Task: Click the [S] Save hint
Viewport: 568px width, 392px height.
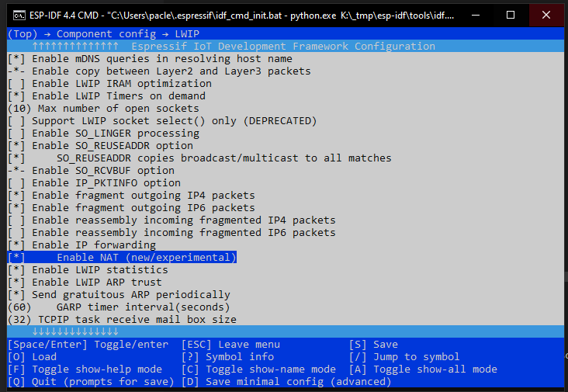Action: (x=373, y=344)
